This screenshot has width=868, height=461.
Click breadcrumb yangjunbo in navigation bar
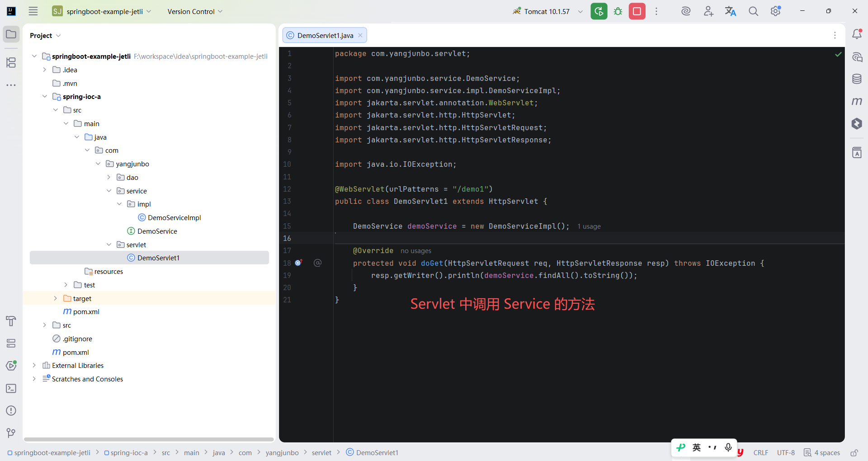[x=282, y=452]
